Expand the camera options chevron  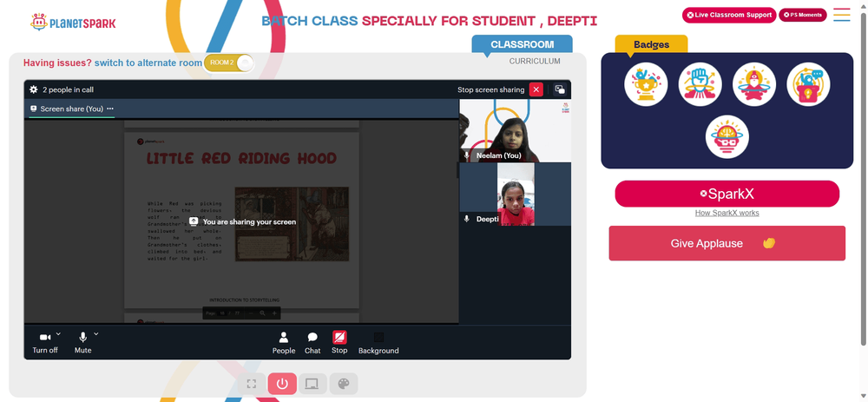click(59, 334)
